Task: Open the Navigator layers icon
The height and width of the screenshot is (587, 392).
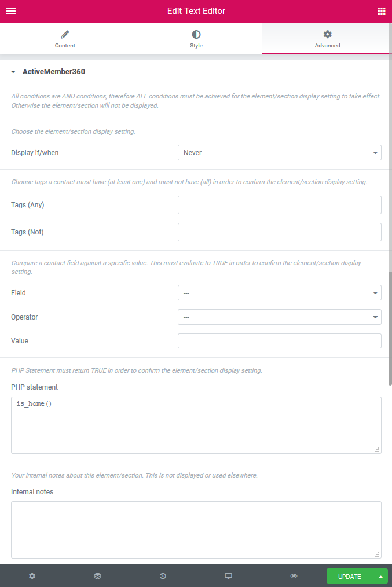Action: pos(97,576)
